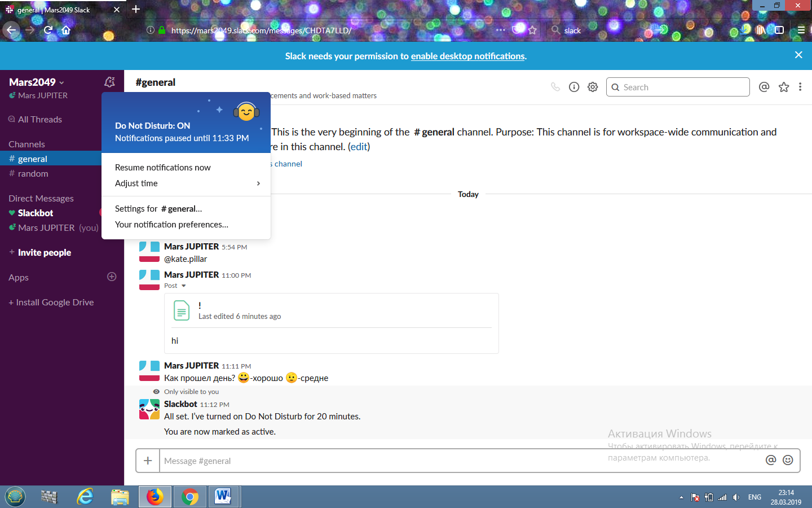Screen dimensions: 812x508
Task: Click the notifications bell snooze icon
Action: pos(110,82)
